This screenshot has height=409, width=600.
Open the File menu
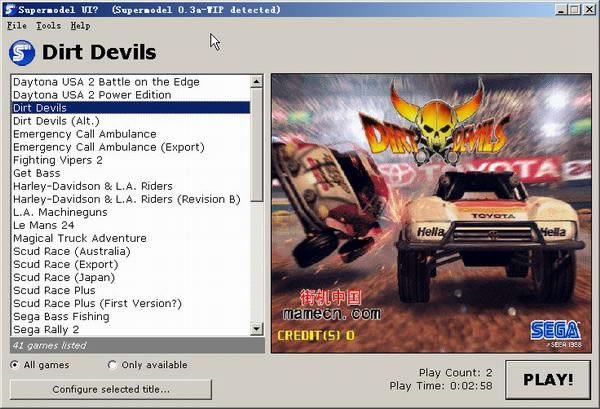point(16,25)
